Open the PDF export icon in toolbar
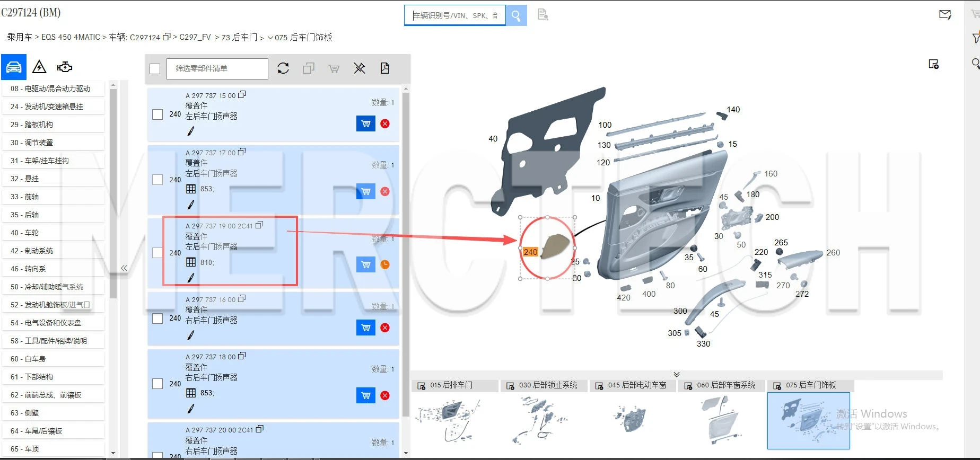This screenshot has height=460, width=980. 385,68
